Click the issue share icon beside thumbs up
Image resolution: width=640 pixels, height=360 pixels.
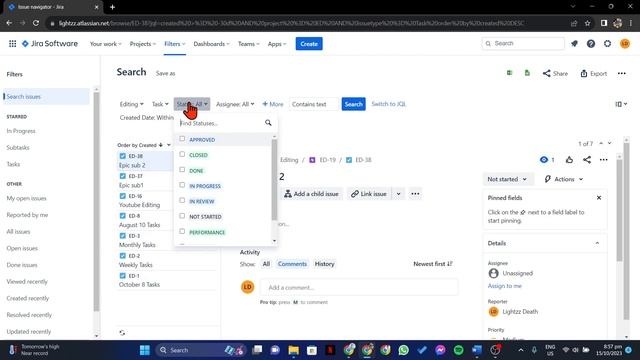click(587, 160)
